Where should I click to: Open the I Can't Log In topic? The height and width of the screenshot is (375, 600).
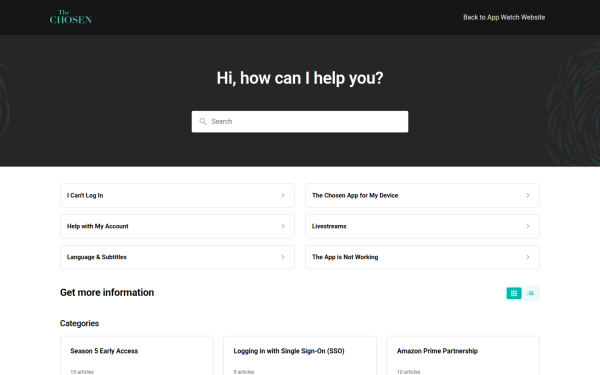coord(177,196)
